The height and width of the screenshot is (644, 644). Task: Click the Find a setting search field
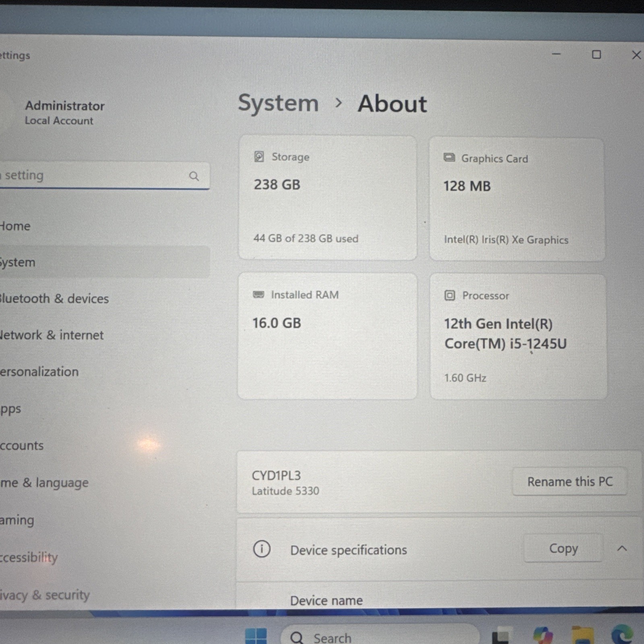point(105,175)
